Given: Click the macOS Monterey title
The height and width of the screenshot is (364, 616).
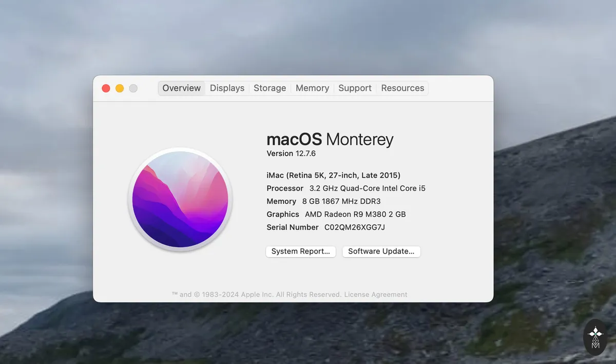Looking at the screenshot, I should click(330, 139).
